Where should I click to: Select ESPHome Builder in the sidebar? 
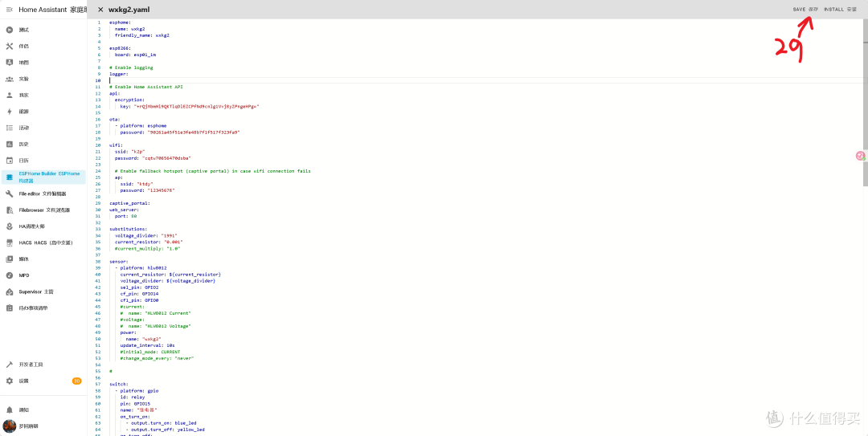[x=43, y=177]
